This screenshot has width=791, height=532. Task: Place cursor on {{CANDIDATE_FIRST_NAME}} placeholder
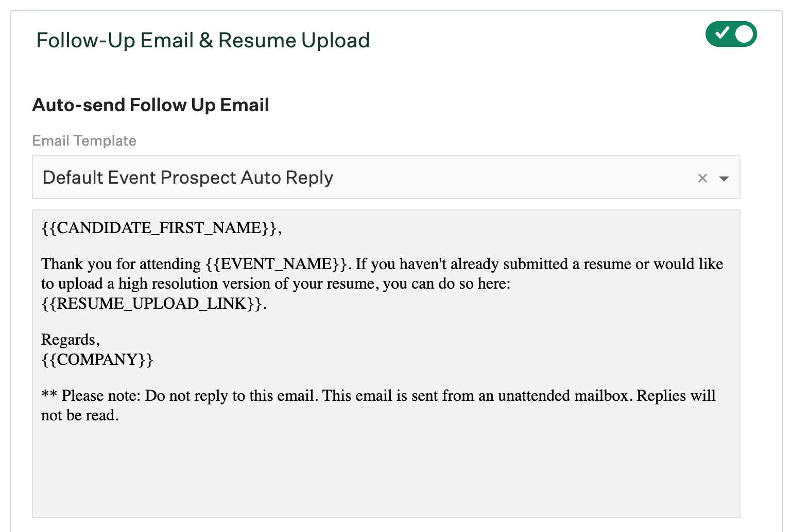[160, 227]
